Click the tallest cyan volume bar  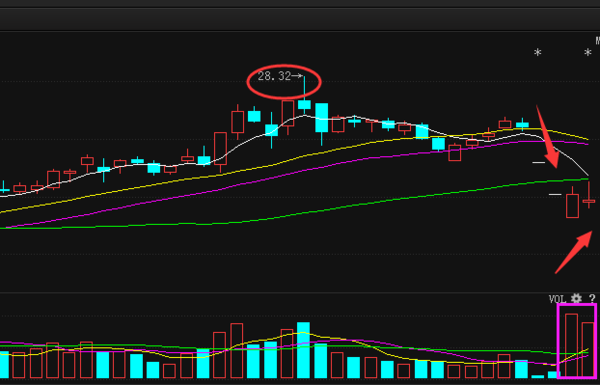[x=303, y=350]
